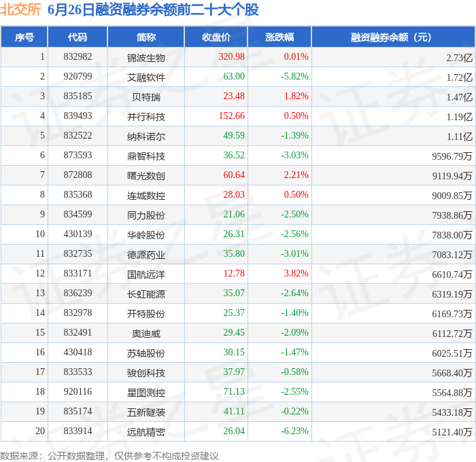Select stock name 纳科诺尔

pyautogui.click(x=146, y=137)
